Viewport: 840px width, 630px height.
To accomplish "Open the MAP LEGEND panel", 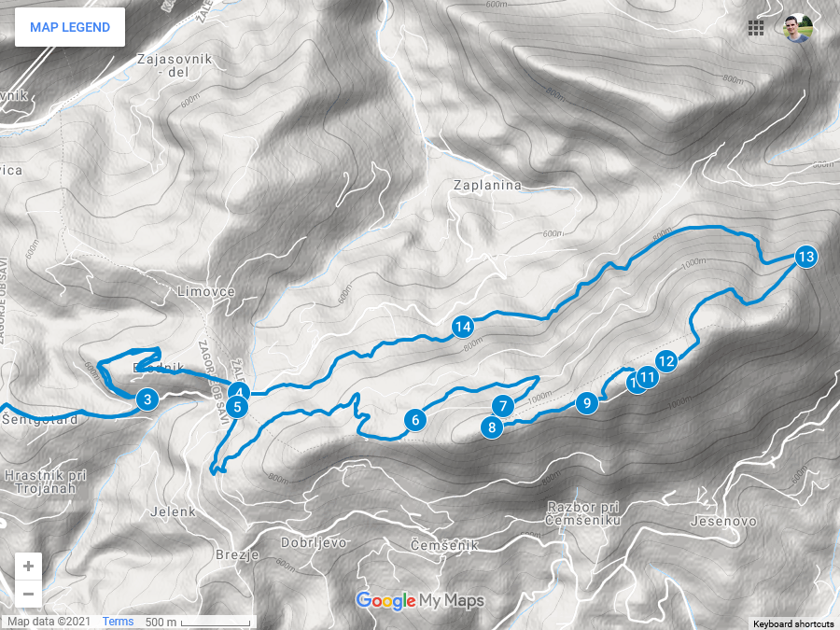I will [x=70, y=27].
